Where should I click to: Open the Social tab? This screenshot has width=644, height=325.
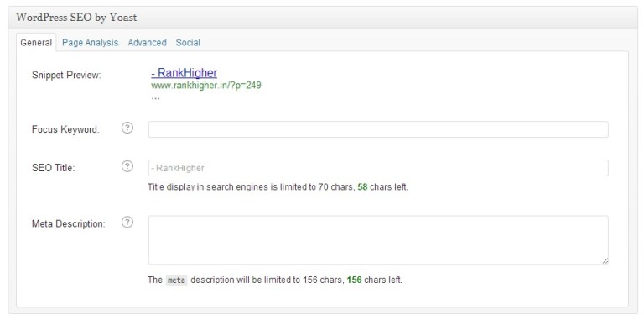tap(188, 42)
